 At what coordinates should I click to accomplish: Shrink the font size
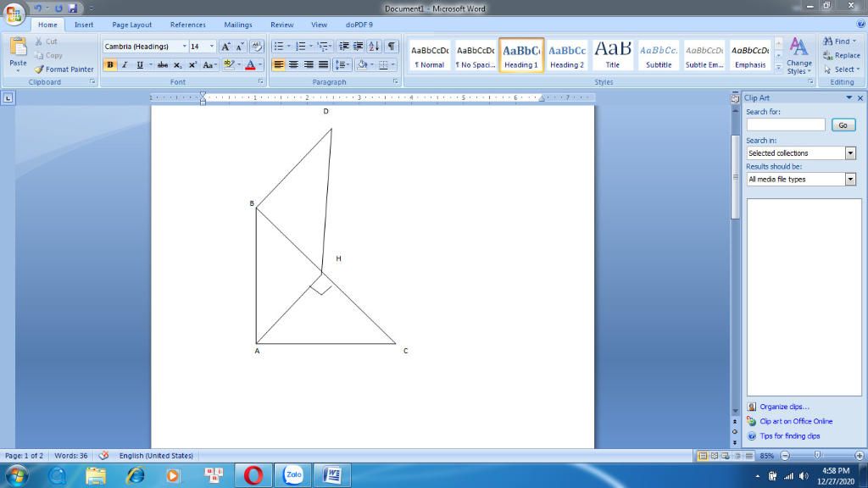(240, 47)
